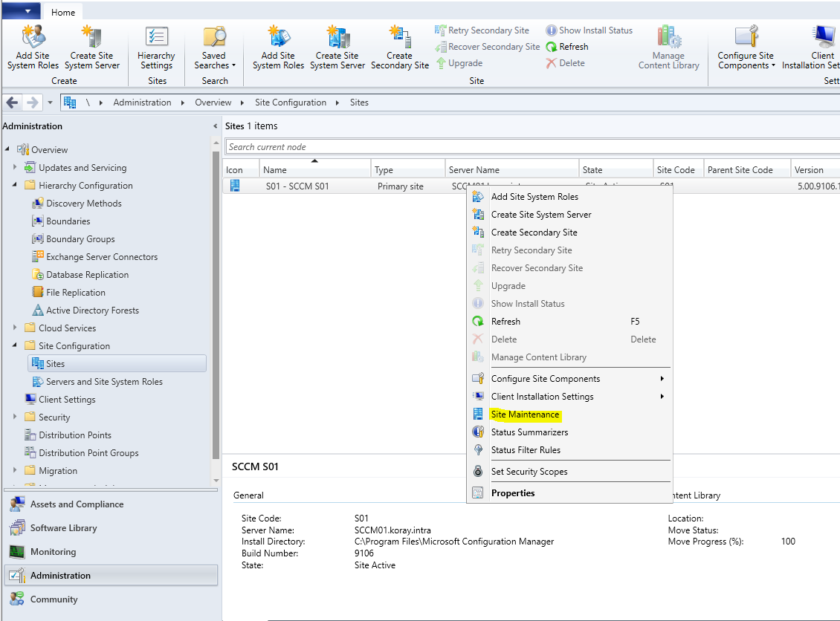Click the Create Secondary Site ribbon icon
This screenshot has height=621, width=840.
pyautogui.click(x=400, y=45)
